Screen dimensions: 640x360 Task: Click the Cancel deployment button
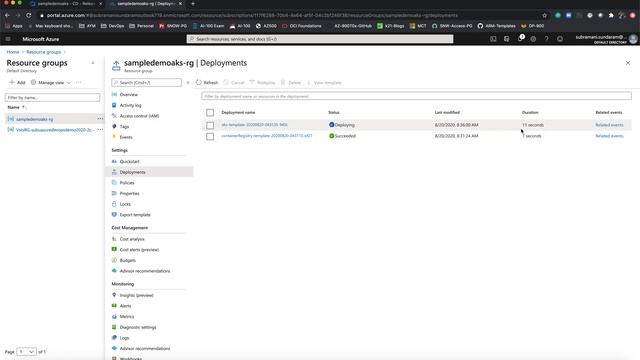click(x=233, y=82)
